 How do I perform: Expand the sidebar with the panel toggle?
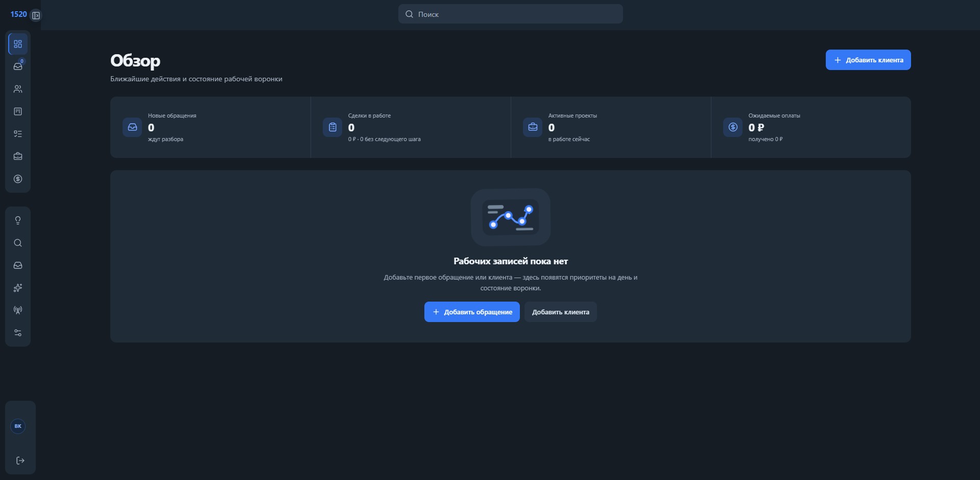[36, 15]
